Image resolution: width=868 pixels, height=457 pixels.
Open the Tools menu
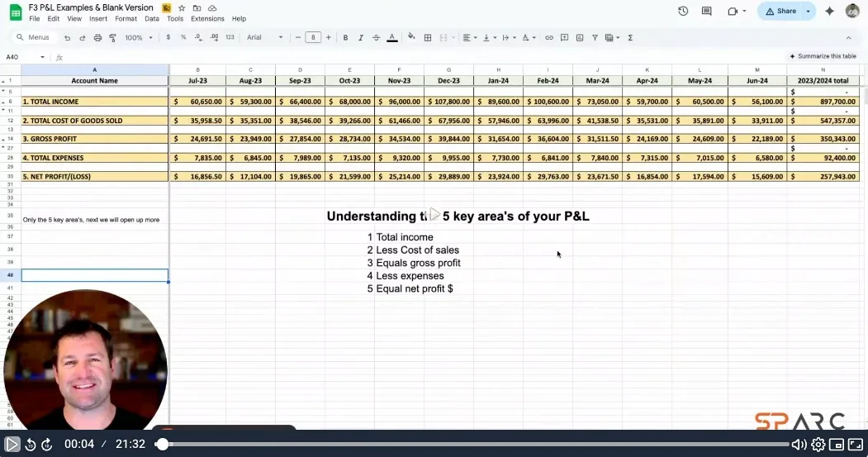175,19
